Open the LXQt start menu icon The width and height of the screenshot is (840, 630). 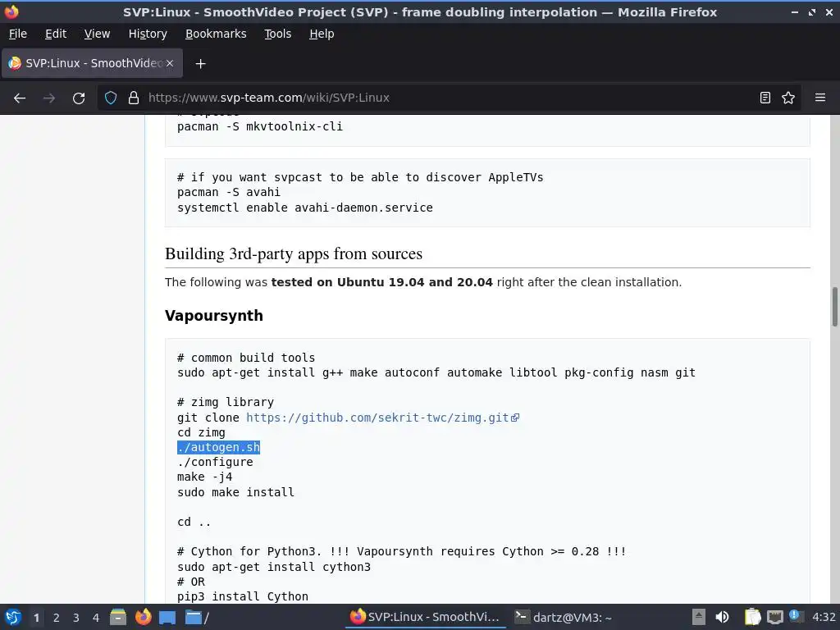pos(13,617)
